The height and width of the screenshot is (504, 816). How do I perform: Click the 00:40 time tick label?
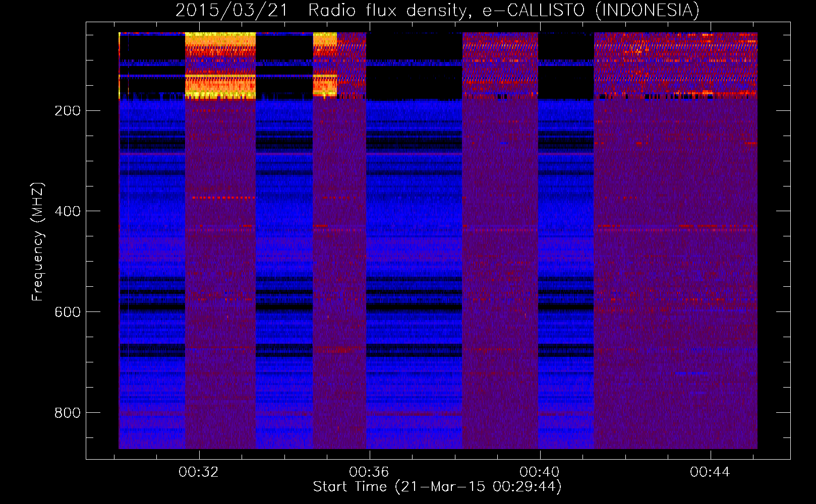[x=540, y=472]
